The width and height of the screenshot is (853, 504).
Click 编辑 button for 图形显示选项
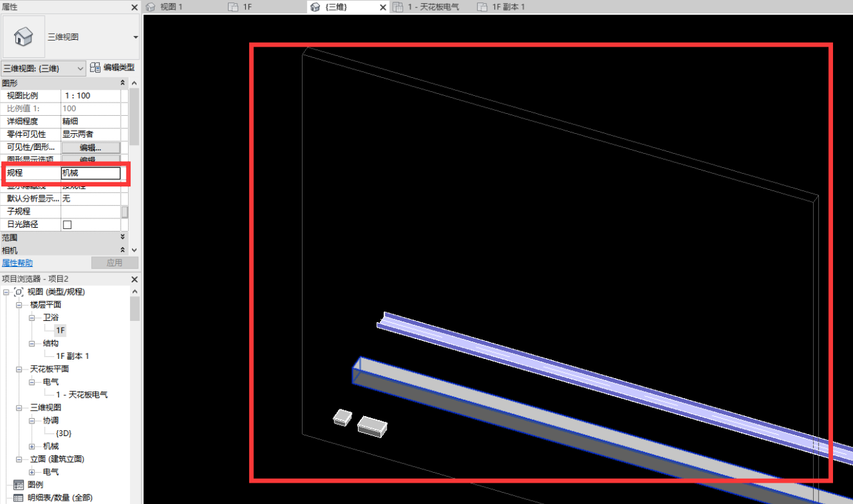[91, 159]
